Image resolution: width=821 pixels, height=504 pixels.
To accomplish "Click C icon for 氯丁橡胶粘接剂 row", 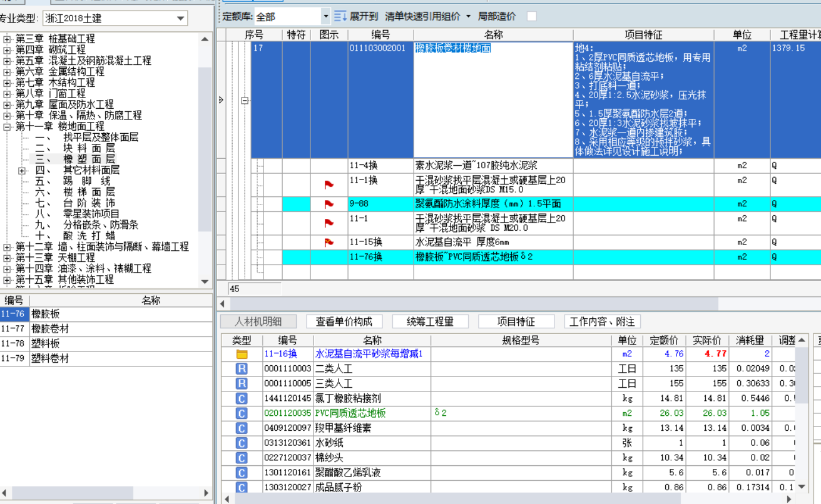I will coord(242,398).
